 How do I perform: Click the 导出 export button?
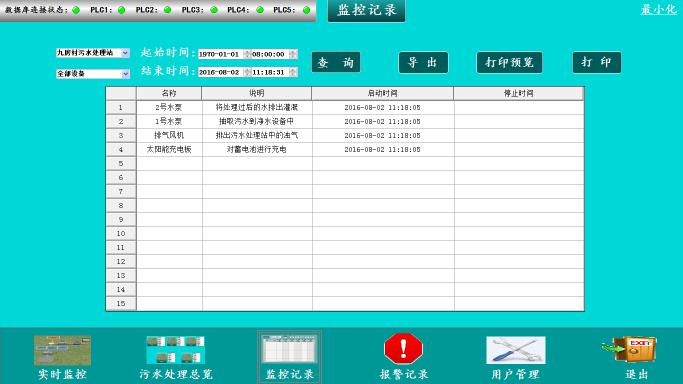(x=423, y=62)
